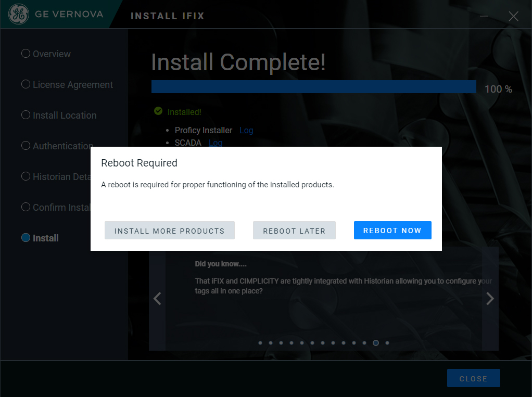Select the active Install step

pos(40,238)
